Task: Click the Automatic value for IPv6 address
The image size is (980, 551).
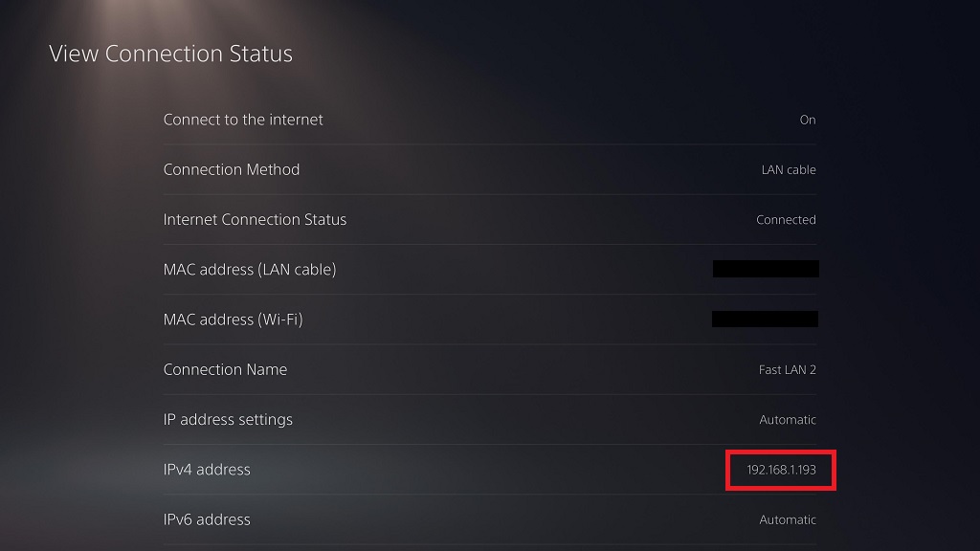Action: [788, 519]
